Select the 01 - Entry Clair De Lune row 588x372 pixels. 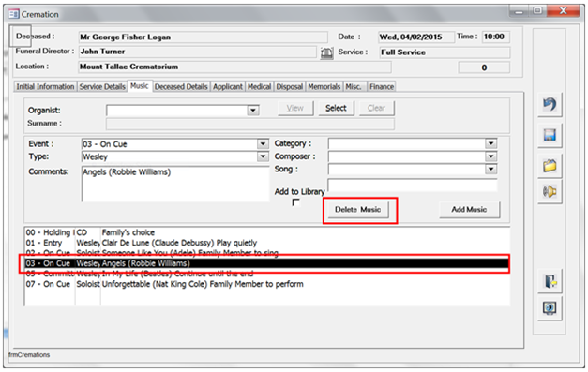click(x=267, y=243)
